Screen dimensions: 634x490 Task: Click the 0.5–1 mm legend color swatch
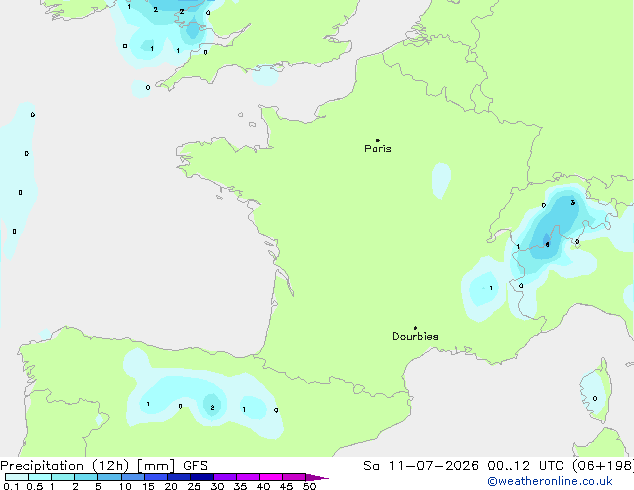pos(40,477)
